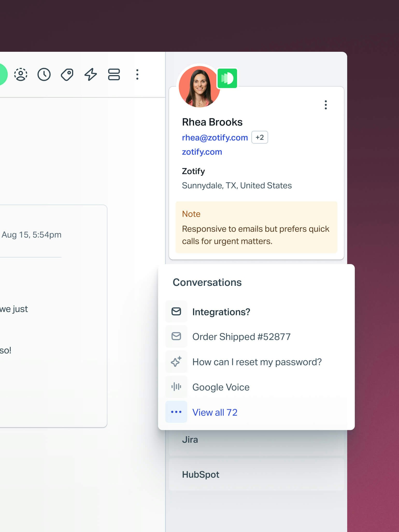Click the assign user icon in toolbar
The height and width of the screenshot is (532, 399).
point(21,75)
